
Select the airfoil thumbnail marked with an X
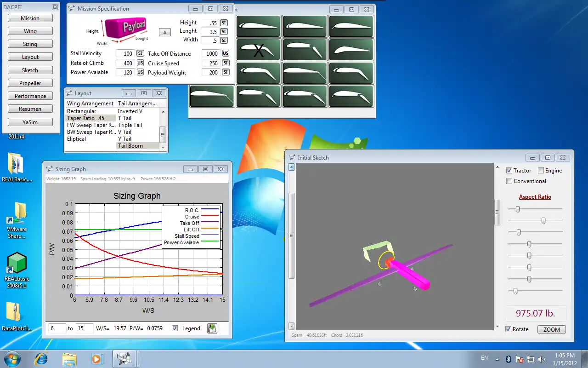pyautogui.click(x=258, y=49)
